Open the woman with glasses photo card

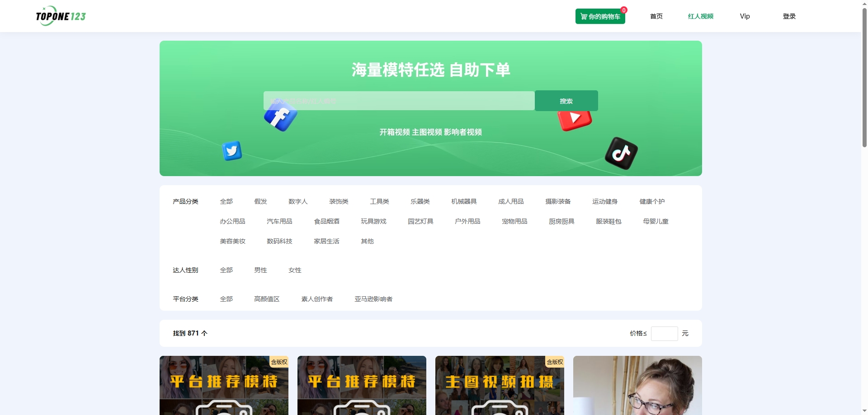click(x=637, y=385)
